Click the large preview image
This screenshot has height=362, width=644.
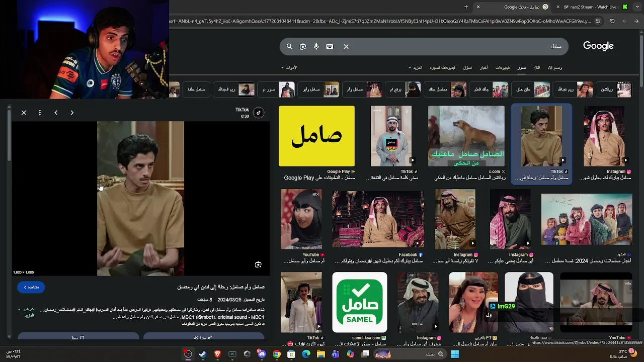click(140, 198)
